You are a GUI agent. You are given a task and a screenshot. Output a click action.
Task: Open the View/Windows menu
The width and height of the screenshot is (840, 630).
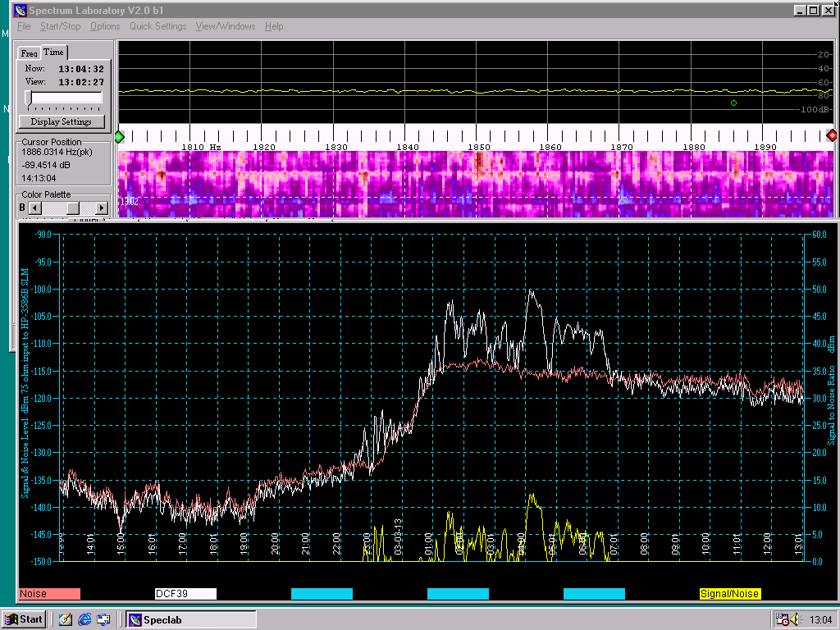point(226,26)
